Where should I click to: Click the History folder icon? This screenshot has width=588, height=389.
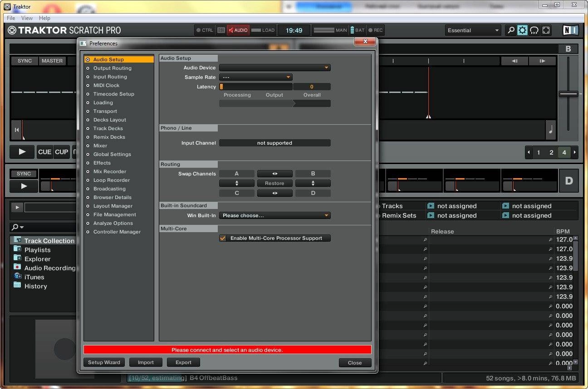click(17, 285)
